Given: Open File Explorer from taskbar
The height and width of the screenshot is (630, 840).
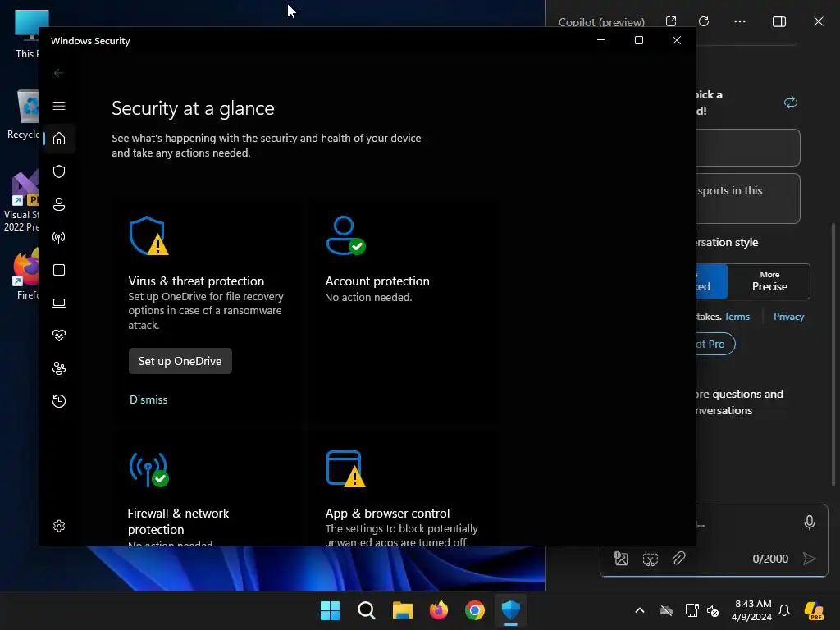Looking at the screenshot, I should pos(402,610).
